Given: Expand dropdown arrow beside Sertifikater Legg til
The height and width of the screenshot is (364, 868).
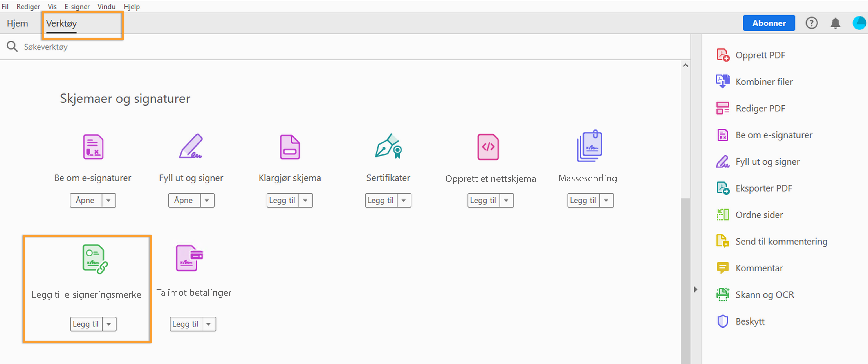Looking at the screenshot, I should point(404,200).
